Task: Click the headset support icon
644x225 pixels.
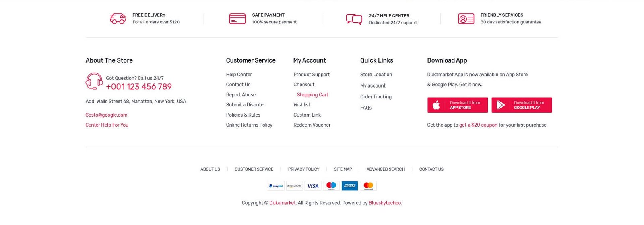Action: point(94,81)
